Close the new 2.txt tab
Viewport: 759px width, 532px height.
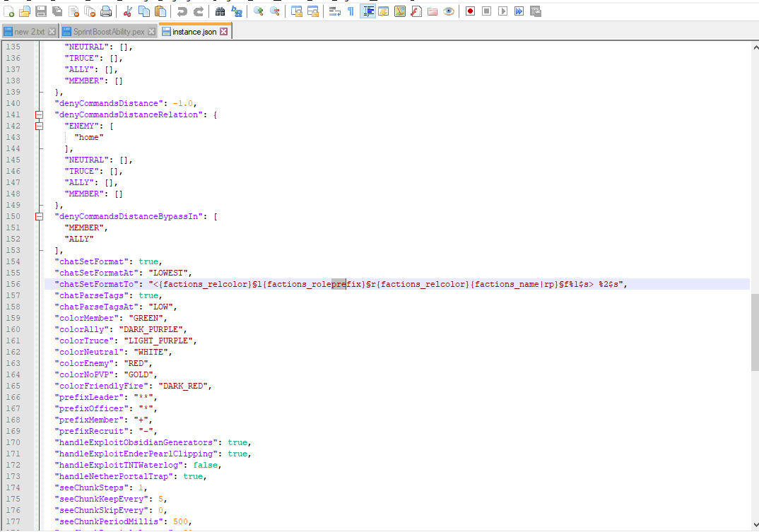52,32
